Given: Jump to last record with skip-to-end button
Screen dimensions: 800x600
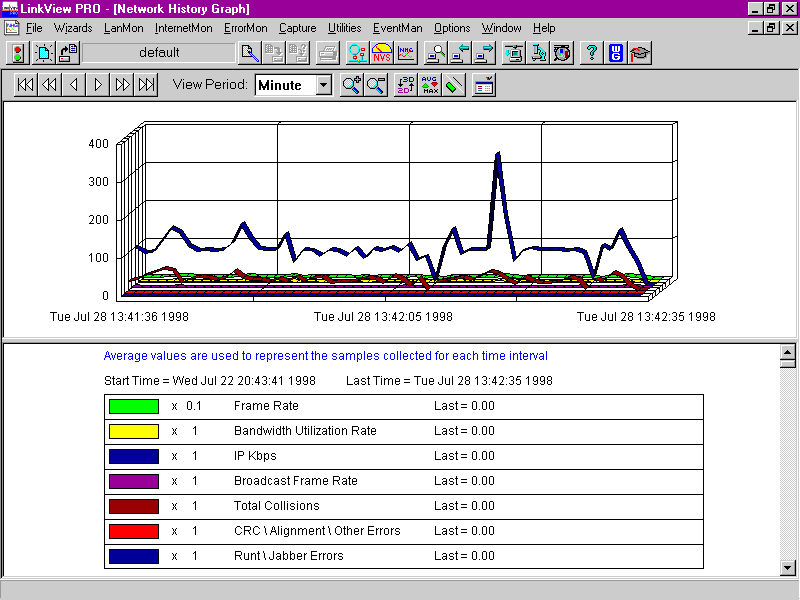Looking at the screenshot, I should point(146,85).
